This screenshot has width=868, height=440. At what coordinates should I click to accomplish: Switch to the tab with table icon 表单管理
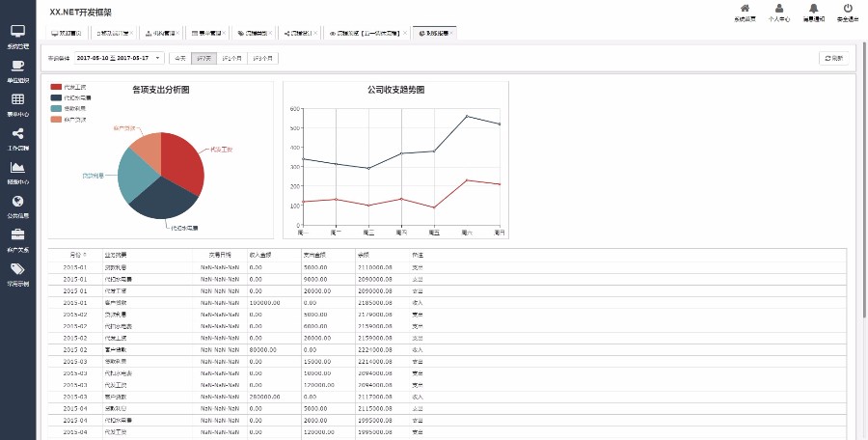206,33
